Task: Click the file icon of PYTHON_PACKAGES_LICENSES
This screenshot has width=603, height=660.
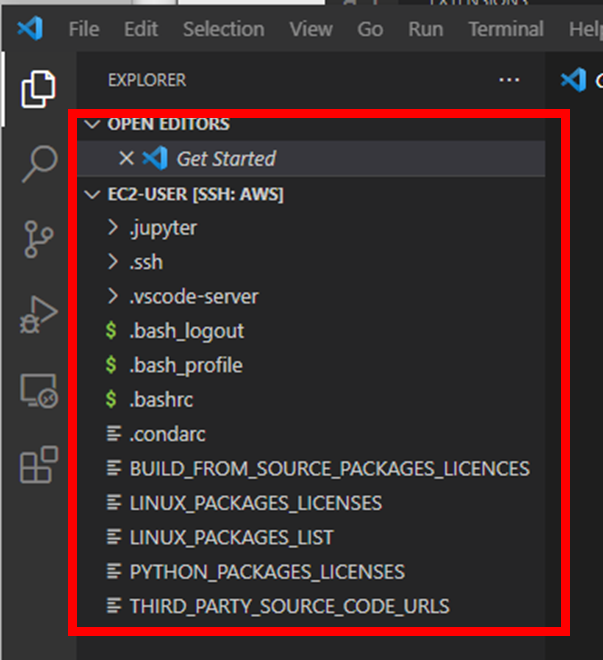Action: (x=114, y=572)
